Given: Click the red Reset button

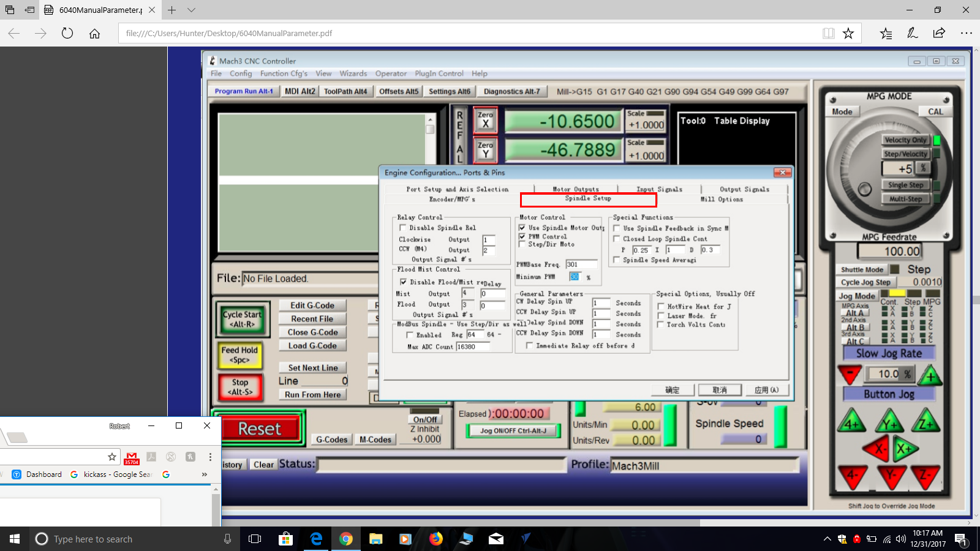Looking at the screenshot, I should coord(260,429).
